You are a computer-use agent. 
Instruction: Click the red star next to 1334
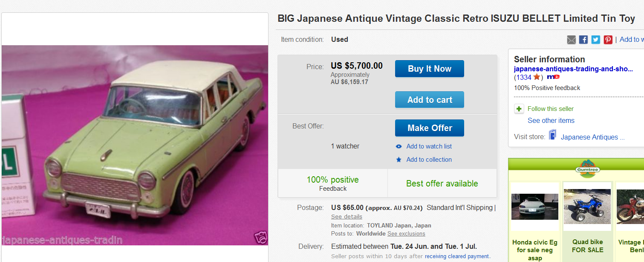tap(536, 77)
